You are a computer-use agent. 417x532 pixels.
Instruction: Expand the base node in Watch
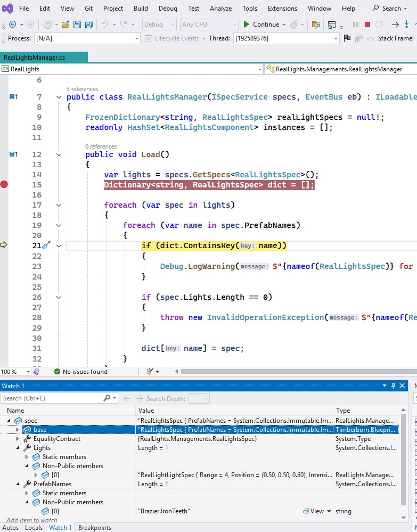pos(18,430)
